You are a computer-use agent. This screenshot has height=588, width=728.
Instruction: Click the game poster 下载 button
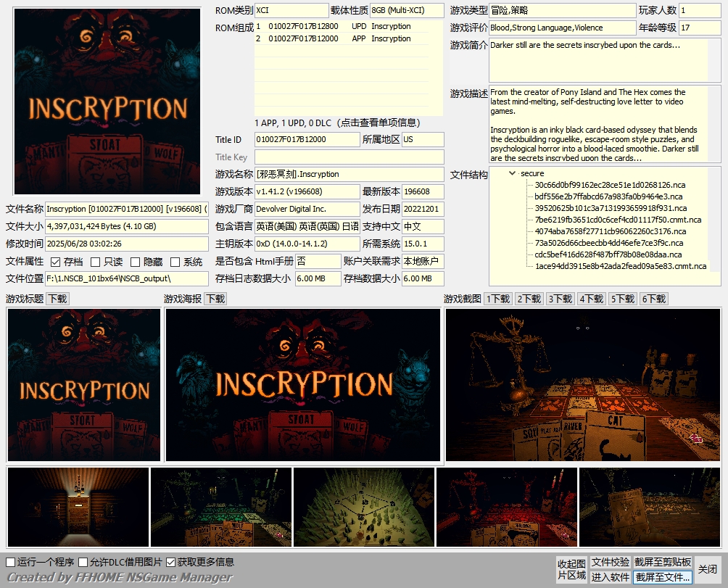215,299
